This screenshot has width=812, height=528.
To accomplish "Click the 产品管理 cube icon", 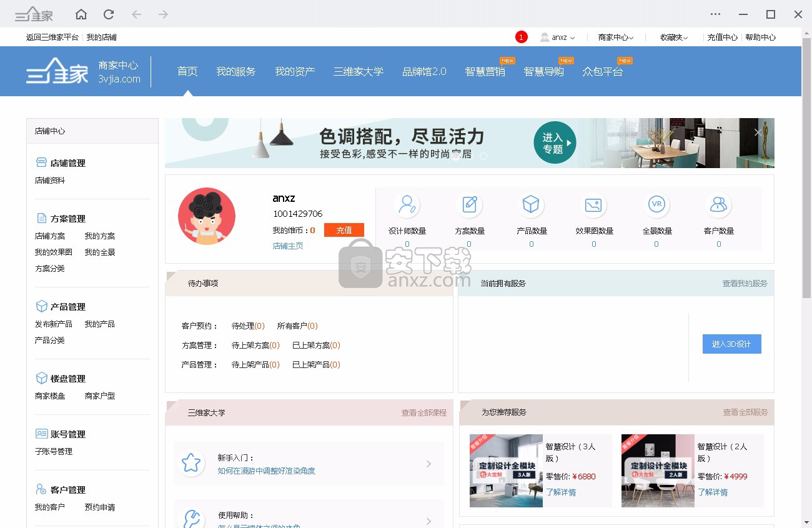I will [41, 306].
